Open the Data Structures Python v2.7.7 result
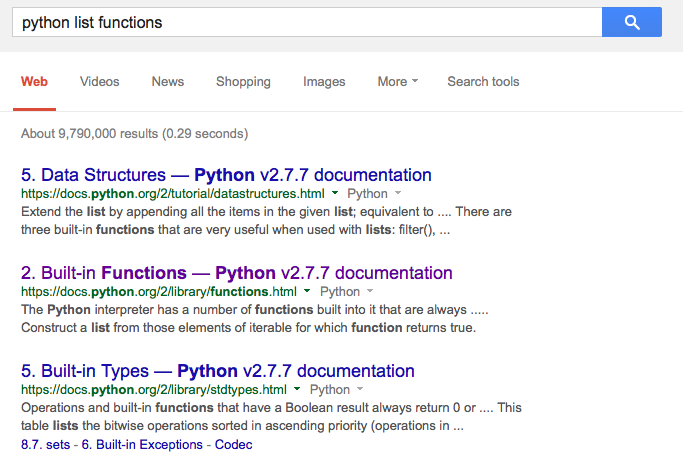 [226, 175]
